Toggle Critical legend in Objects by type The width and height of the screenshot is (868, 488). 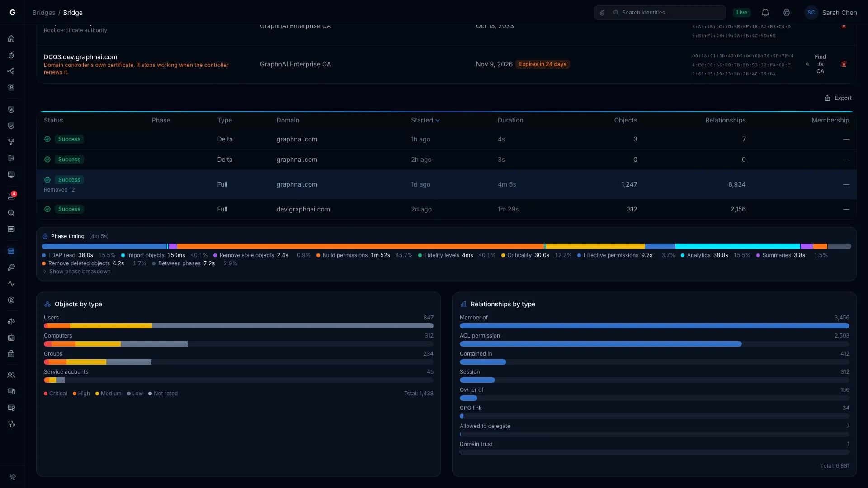coord(55,394)
